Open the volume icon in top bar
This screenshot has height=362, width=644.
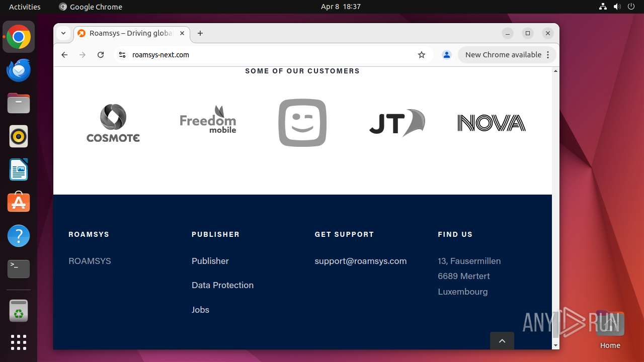pos(617,7)
